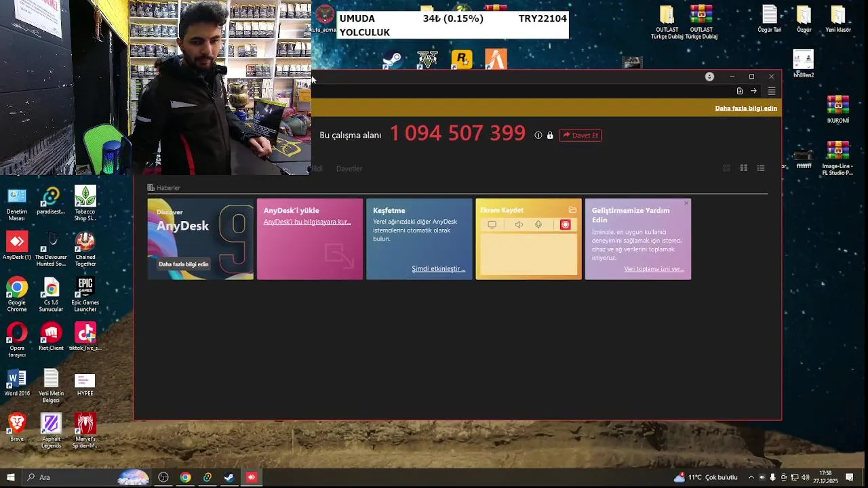Image resolution: width=868 pixels, height=488 pixels.
Task: Open the Steam desktop shortcut
Action: tap(392, 60)
